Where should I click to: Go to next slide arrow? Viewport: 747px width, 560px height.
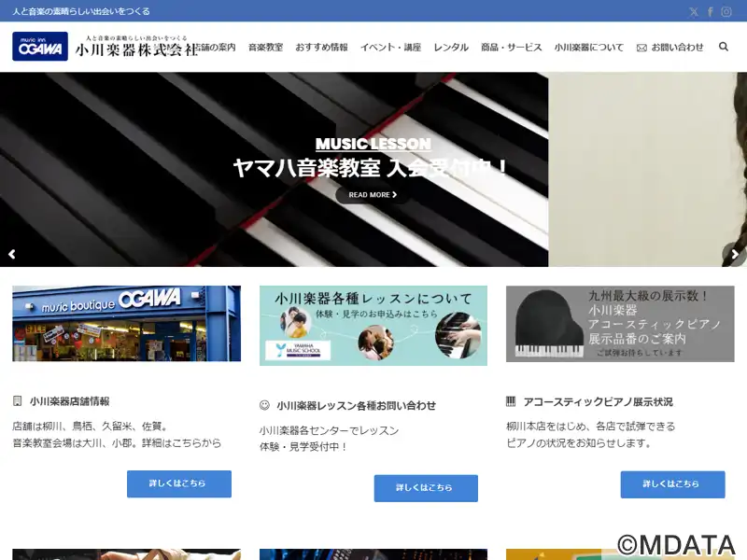pyautogui.click(x=735, y=254)
